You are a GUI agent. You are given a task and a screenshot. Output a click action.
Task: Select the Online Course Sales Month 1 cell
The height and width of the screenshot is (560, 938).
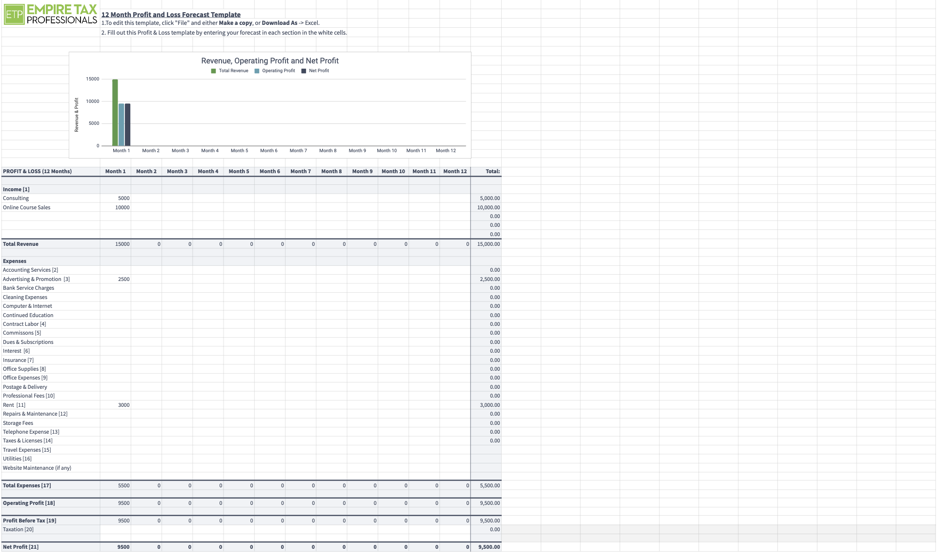click(116, 207)
